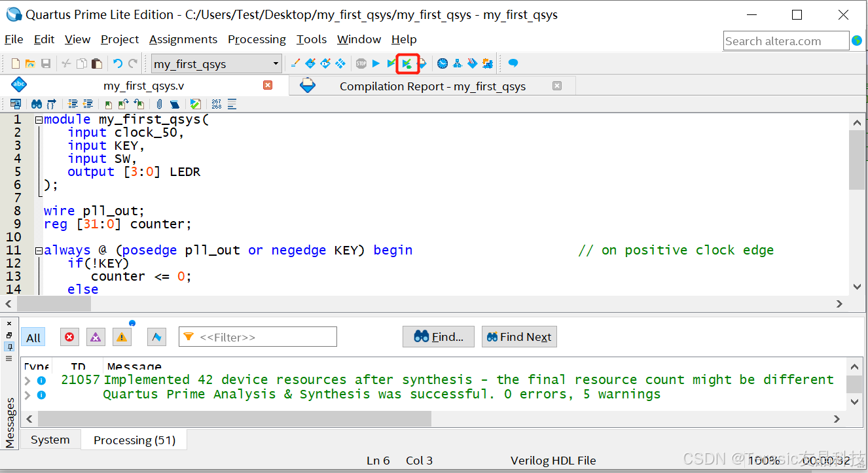Select the Processing (51) tab
The width and height of the screenshot is (868, 473).
tap(134, 440)
